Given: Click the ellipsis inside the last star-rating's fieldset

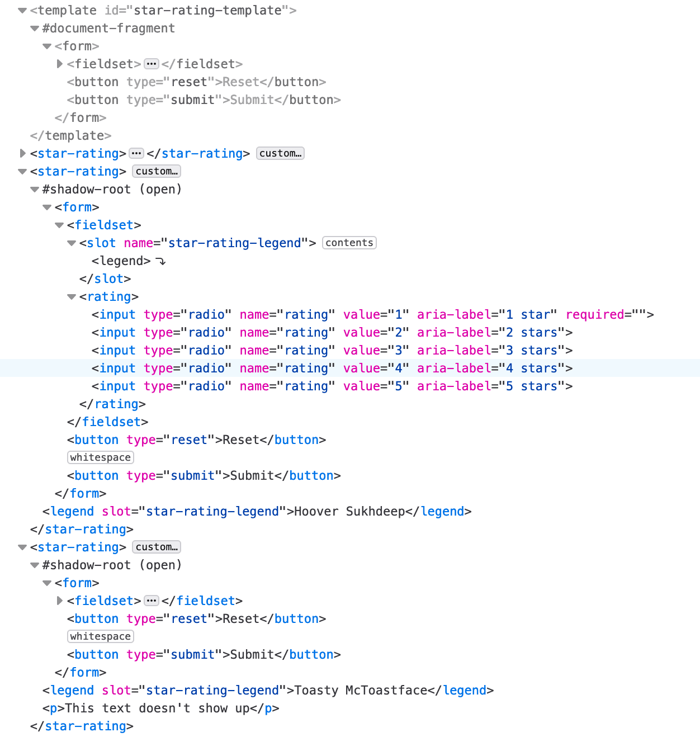Looking at the screenshot, I should [151, 601].
